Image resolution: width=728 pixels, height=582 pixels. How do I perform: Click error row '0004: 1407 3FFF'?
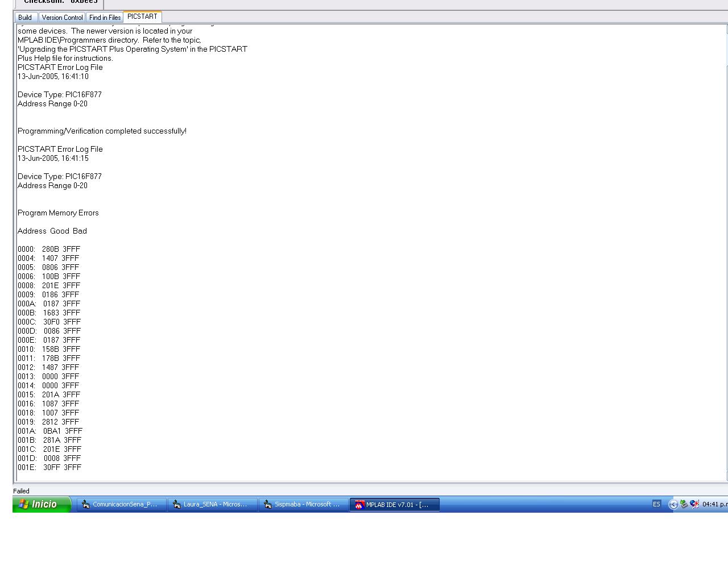click(x=48, y=258)
